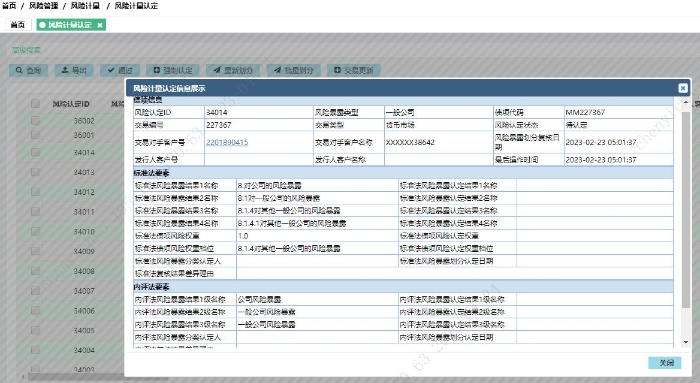700x383 pixels.
Task: Toggle the select-all checkbox in table header
Action: pyautogui.click(x=35, y=104)
